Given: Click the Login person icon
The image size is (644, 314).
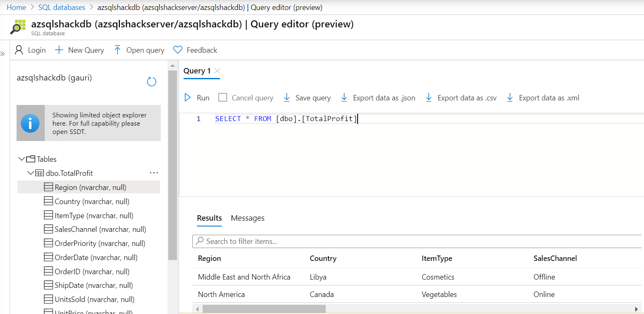Looking at the screenshot, I should 19,50.
